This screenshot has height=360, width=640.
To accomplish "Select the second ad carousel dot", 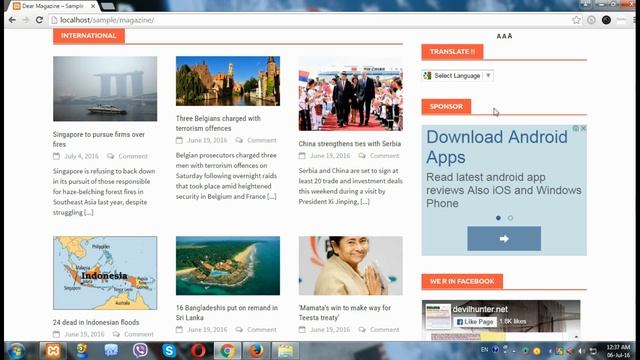I will (510, 218).
